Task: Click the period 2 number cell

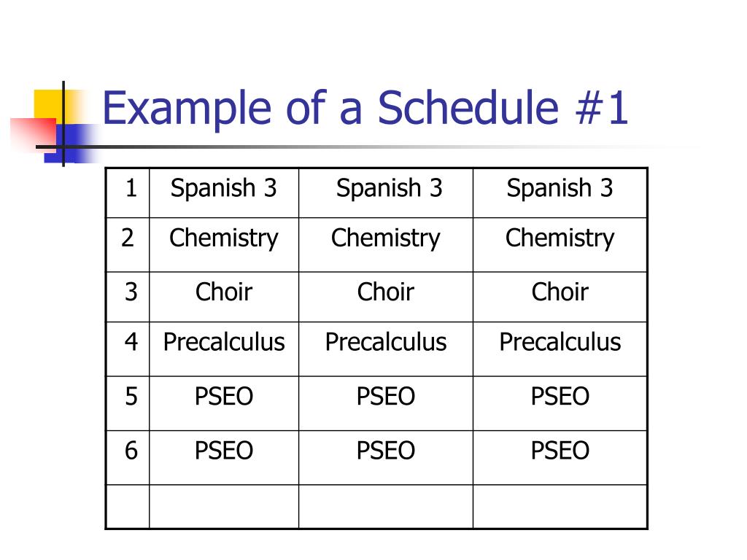Action: point(128,245)
